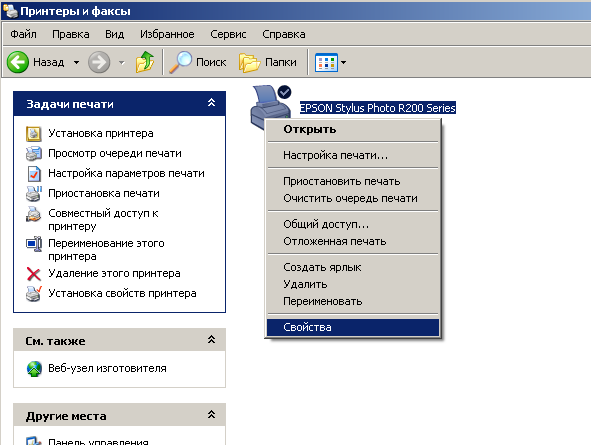Click the printer sharing hand icon
Image resolution: width=591 pixels, height=445 pixels.
(34, 214)
